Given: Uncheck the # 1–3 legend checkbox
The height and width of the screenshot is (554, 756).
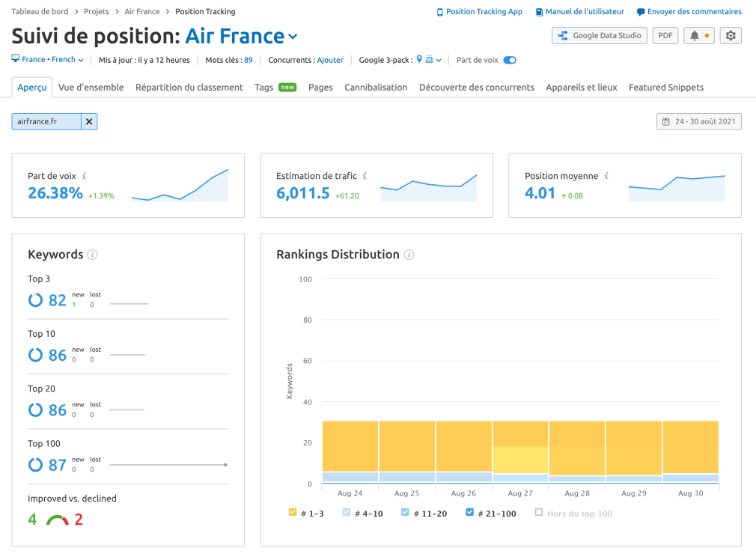Looking at the screenshot, I should pos(293,512).
